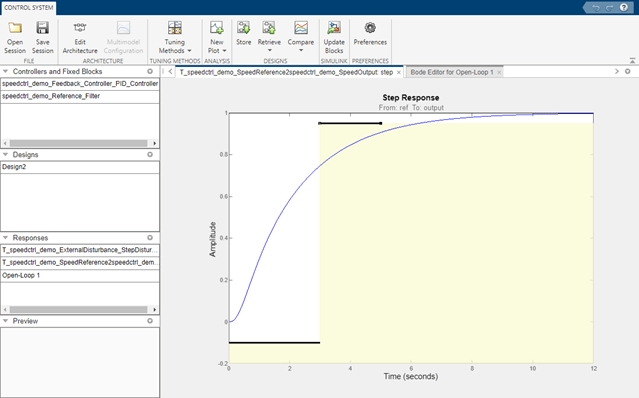The height and width of the screenshot is (398, 639).
Task: Select Design2 in Designs list
Action: tap(80, 167)
